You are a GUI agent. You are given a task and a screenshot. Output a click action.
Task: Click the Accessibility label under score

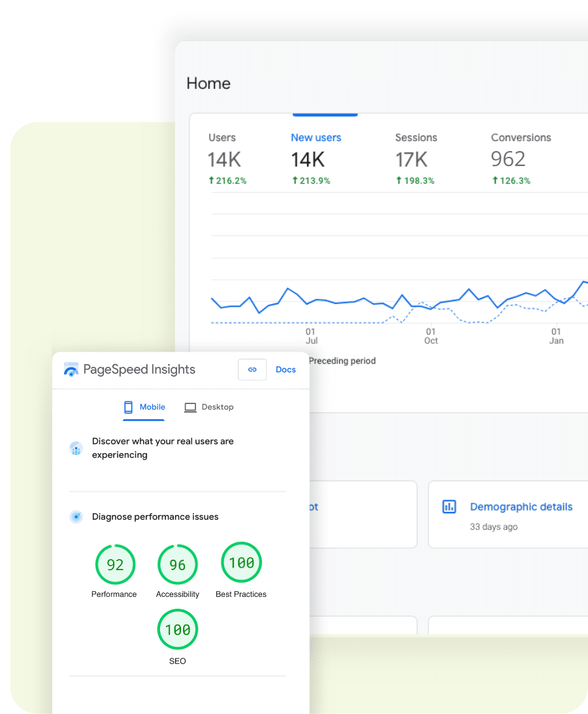178,594
